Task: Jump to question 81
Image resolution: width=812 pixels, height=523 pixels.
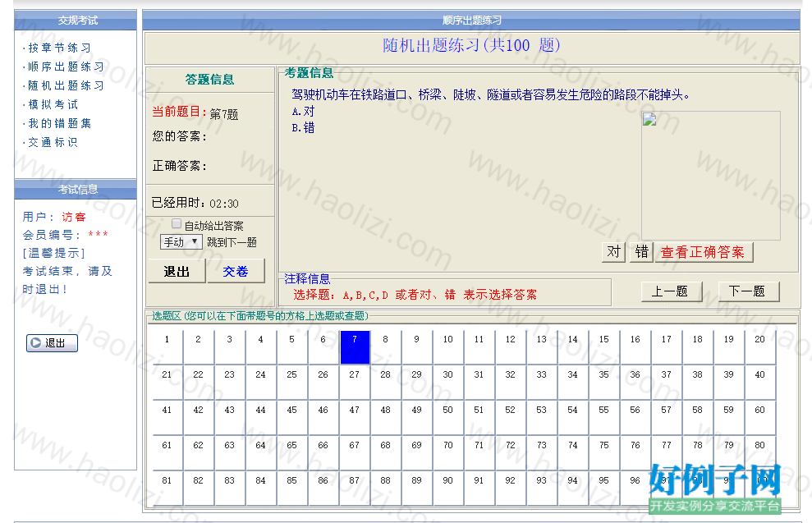Action: point(167,489)
